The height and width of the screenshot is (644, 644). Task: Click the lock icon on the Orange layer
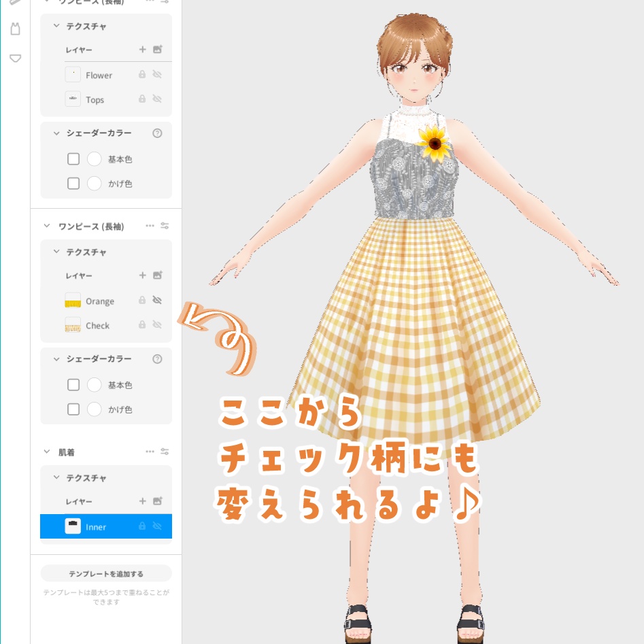141,300
